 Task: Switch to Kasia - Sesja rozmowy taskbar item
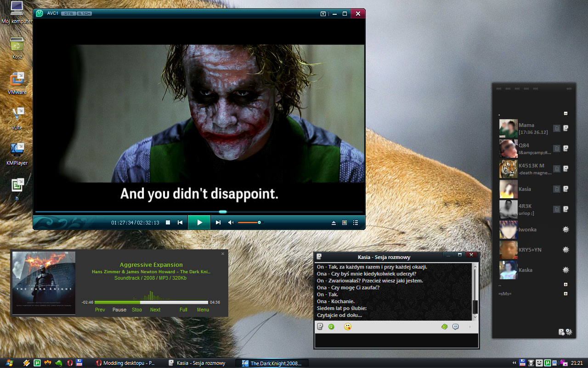coord(197,363)
